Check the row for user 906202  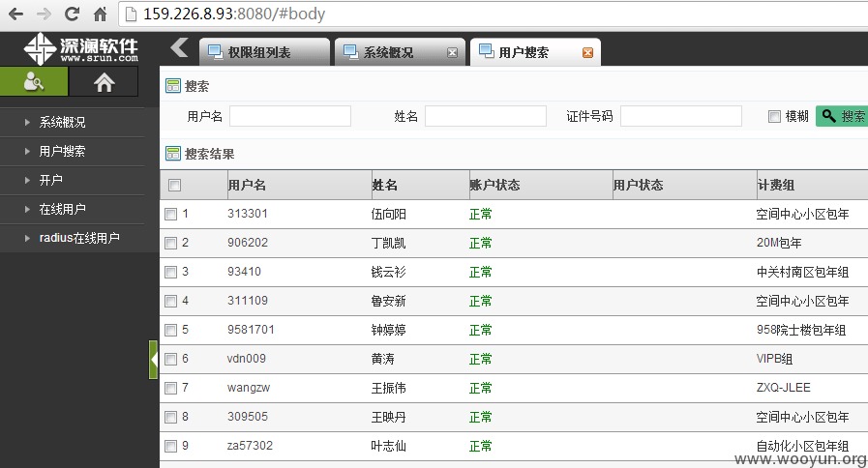click(x=171, y=243)
